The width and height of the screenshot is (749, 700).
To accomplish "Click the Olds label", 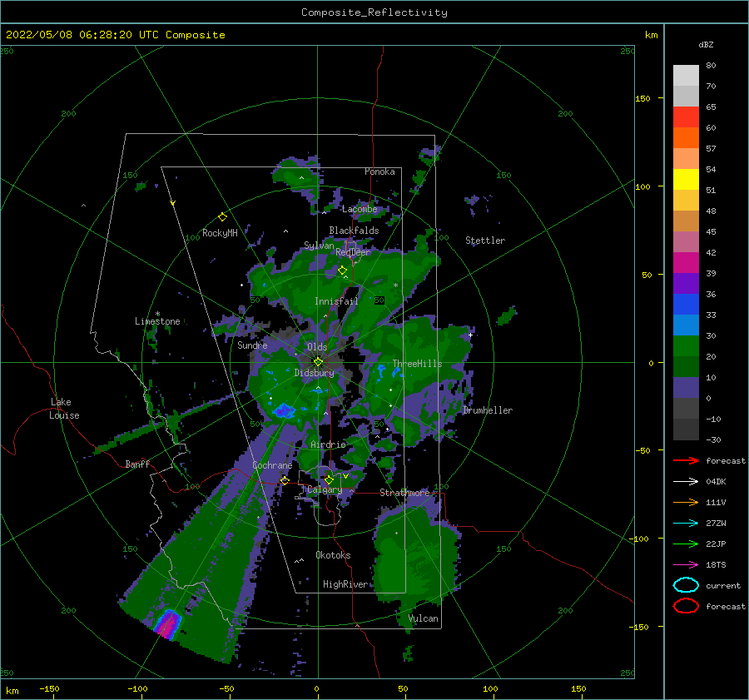I will (317, 347).
